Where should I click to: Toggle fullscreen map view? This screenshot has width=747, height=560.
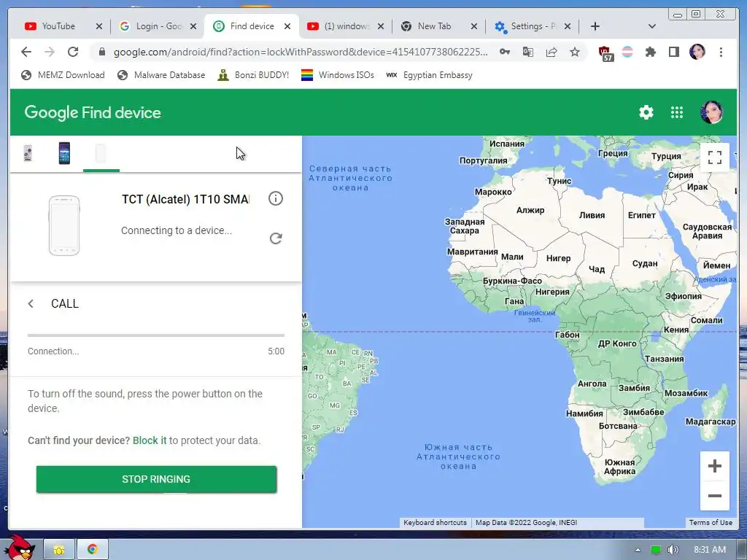click(x=715, y=157)
